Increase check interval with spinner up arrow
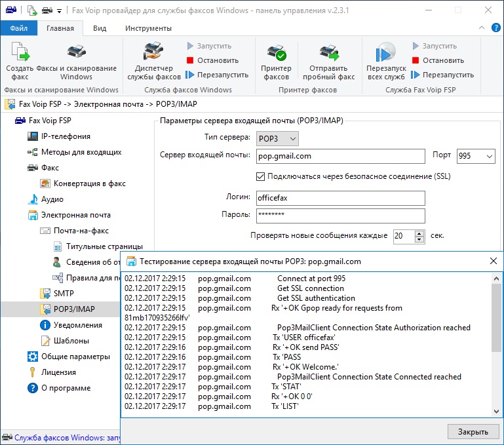 tap(419, 233)
